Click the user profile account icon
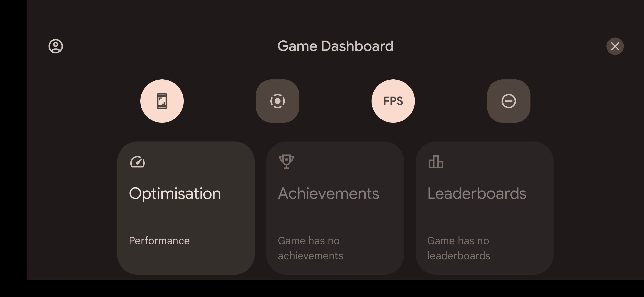This screenshot has width=644, height=297. 56,46
